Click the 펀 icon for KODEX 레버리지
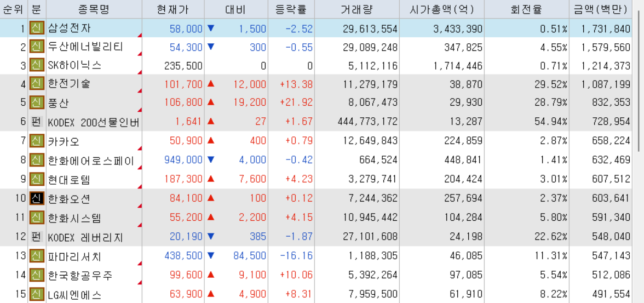The image size is (644, 303). point(37,236)
